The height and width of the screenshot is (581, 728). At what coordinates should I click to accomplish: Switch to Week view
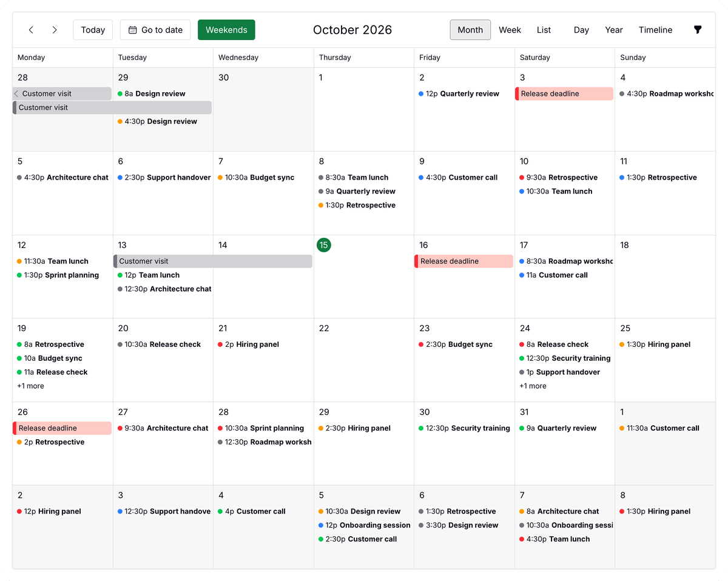(x=510, y=30)
